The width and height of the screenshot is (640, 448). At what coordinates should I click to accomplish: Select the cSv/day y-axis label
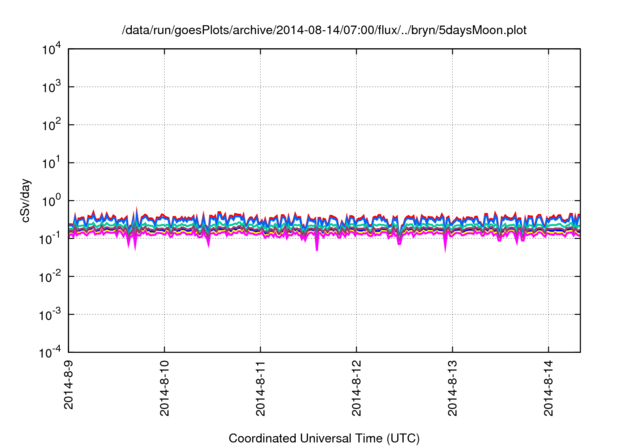26,200
